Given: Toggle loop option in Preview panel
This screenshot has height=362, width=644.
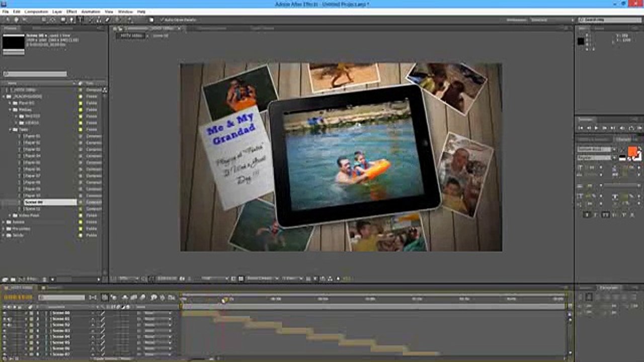Looking at the screenshot, I should [x=631, y=128].
